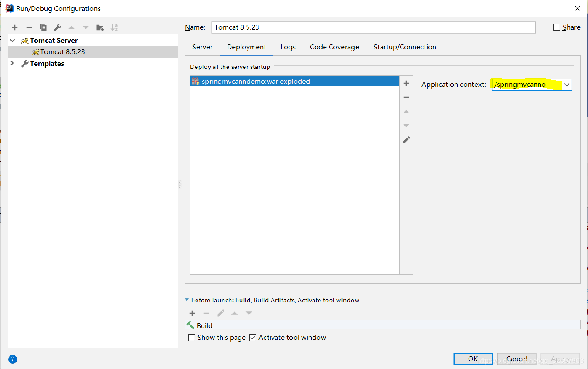Add artifact to deploy list
Screen dimensions: 588x369
point(406,83)
